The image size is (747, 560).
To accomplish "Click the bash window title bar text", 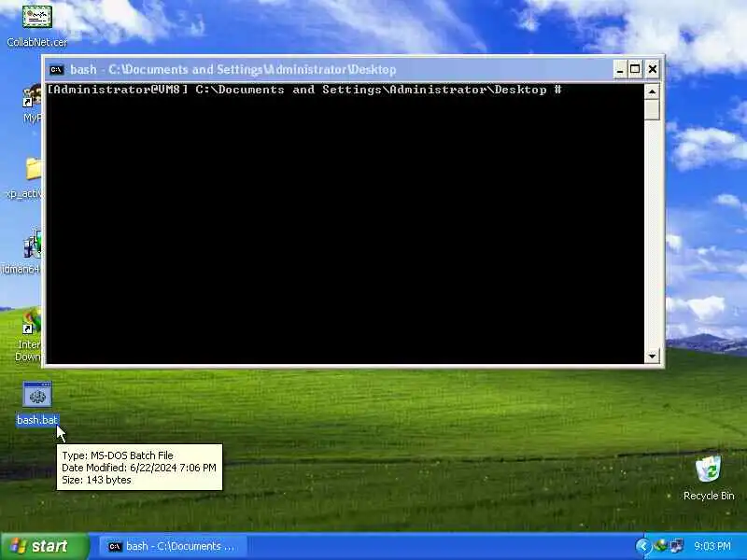I will click(x=233, y=69).
